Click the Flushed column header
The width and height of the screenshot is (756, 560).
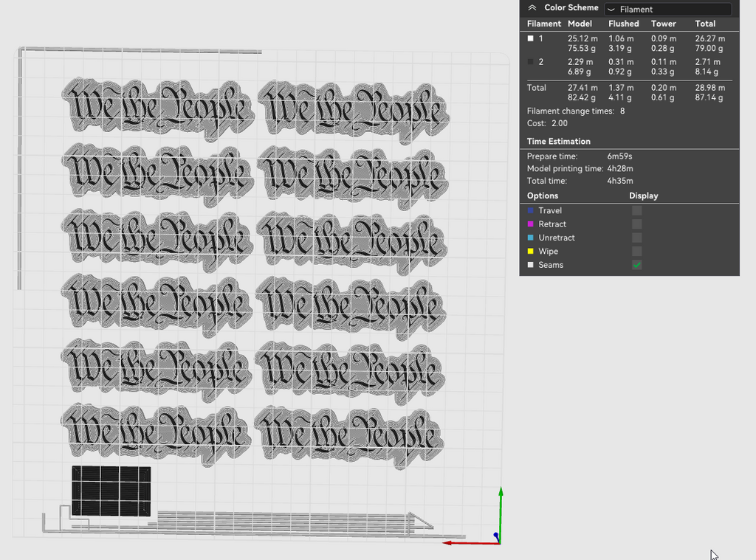[x=623, y=24]
